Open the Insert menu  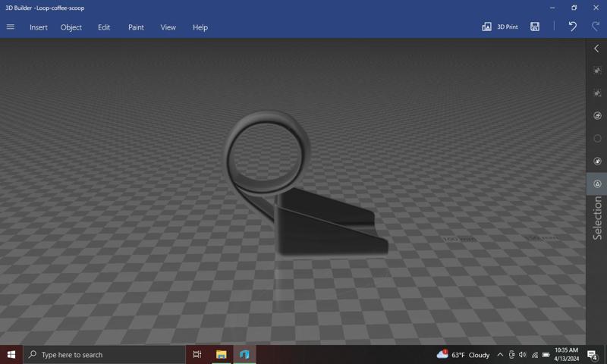point(39,27)
